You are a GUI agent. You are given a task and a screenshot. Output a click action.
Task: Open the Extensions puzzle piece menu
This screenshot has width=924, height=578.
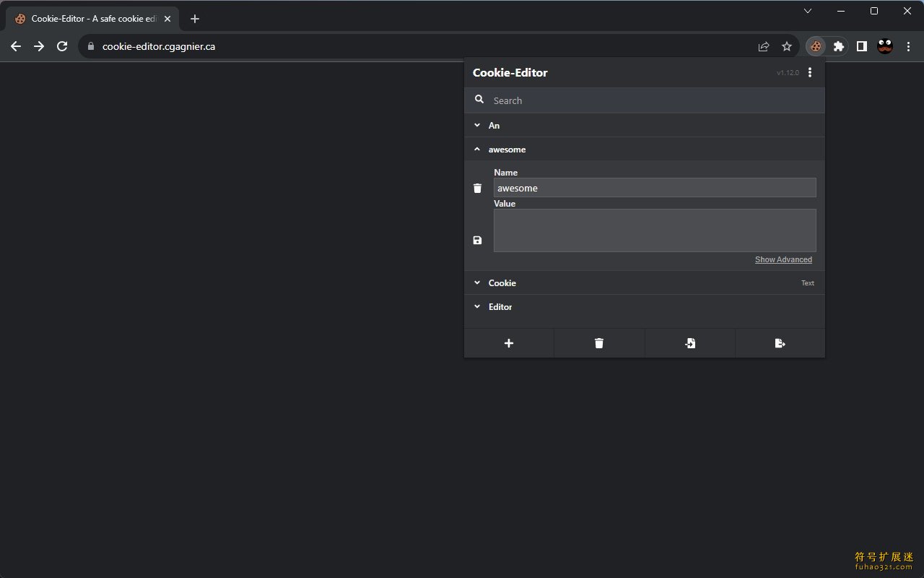click(x=838, y=46)
